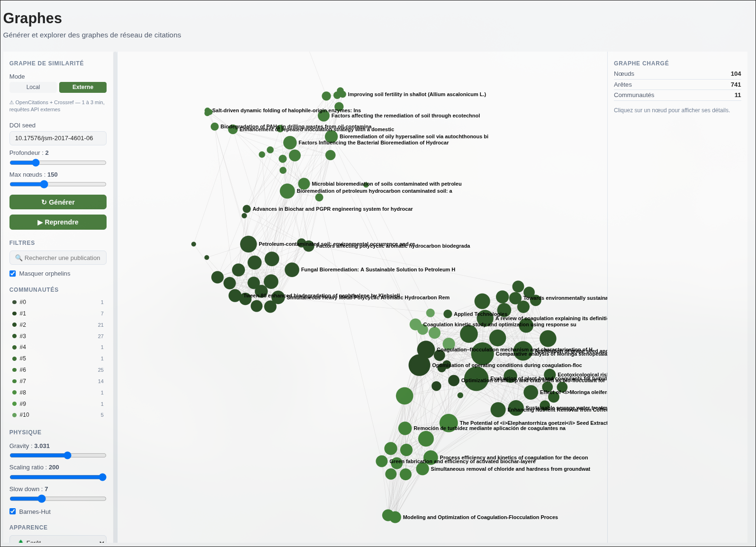Screen dimensions: 756x547
Task: Click the Générer button
Action: 58,202
